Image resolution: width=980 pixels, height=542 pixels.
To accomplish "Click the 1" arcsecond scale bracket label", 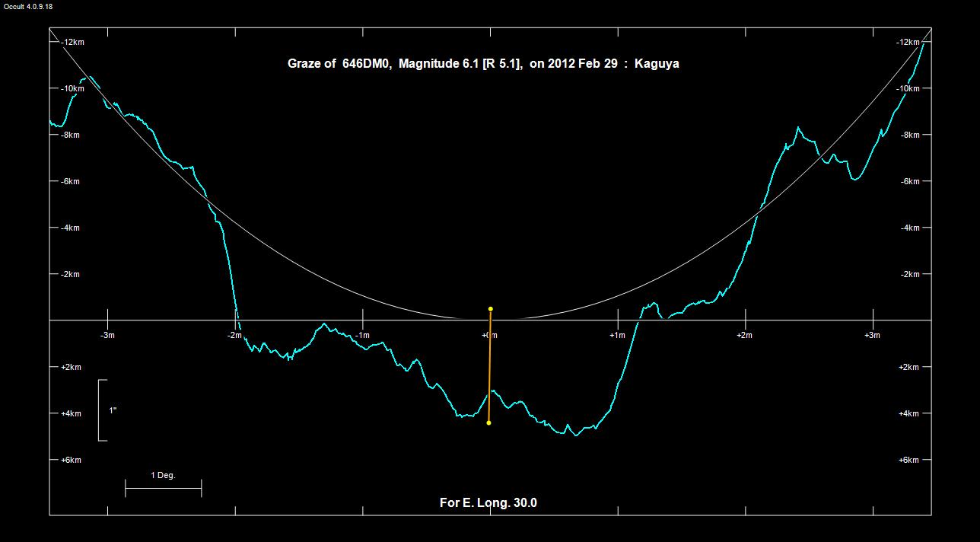I will [113, 410].
